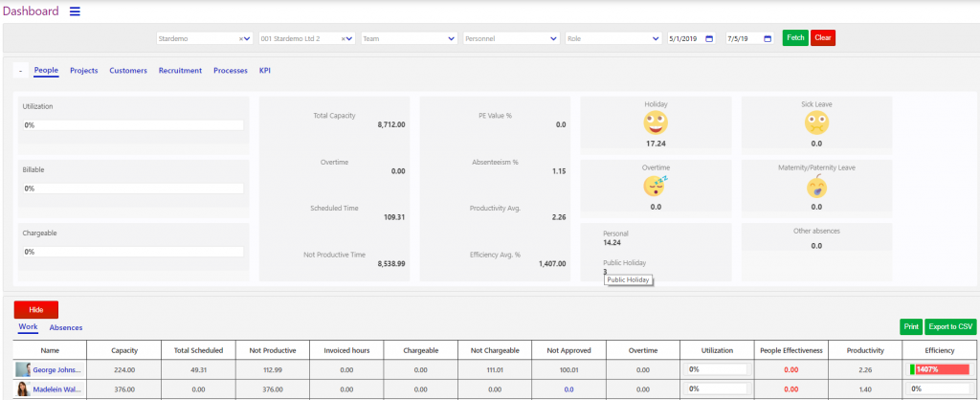Click the Not Approved column header
This screenshot has width=980, height=400.
click(x=568, y=350)
